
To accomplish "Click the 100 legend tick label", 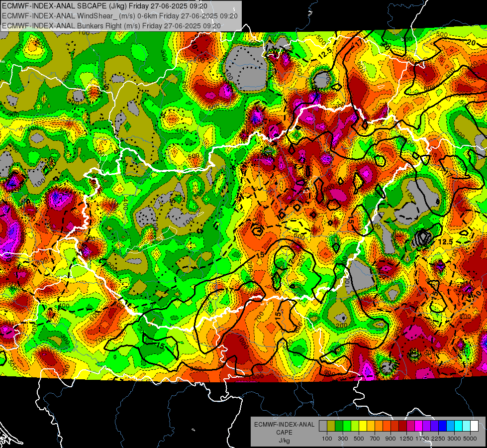I will coord(327,439).
